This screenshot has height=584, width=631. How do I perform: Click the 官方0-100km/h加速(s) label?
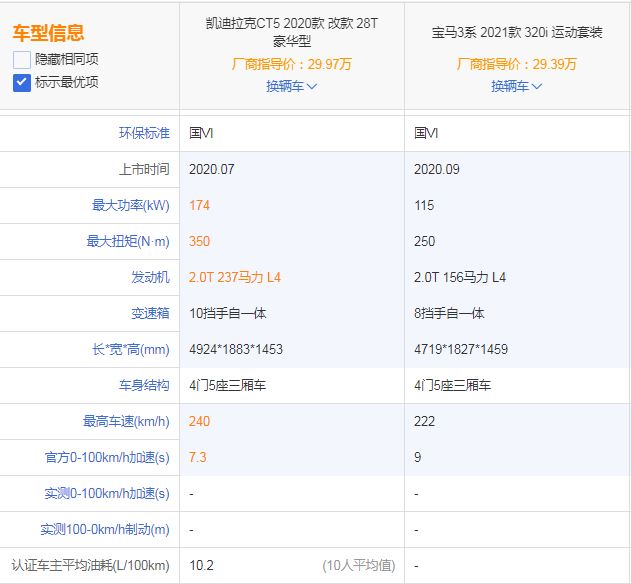point(108,457)
